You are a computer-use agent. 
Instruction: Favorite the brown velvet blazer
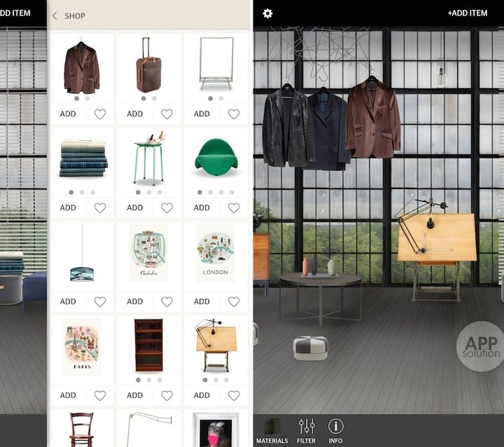[100, 114]
